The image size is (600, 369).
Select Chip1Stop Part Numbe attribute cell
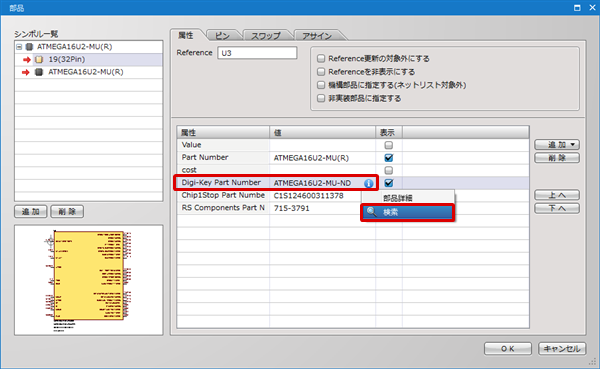[223, 195]
